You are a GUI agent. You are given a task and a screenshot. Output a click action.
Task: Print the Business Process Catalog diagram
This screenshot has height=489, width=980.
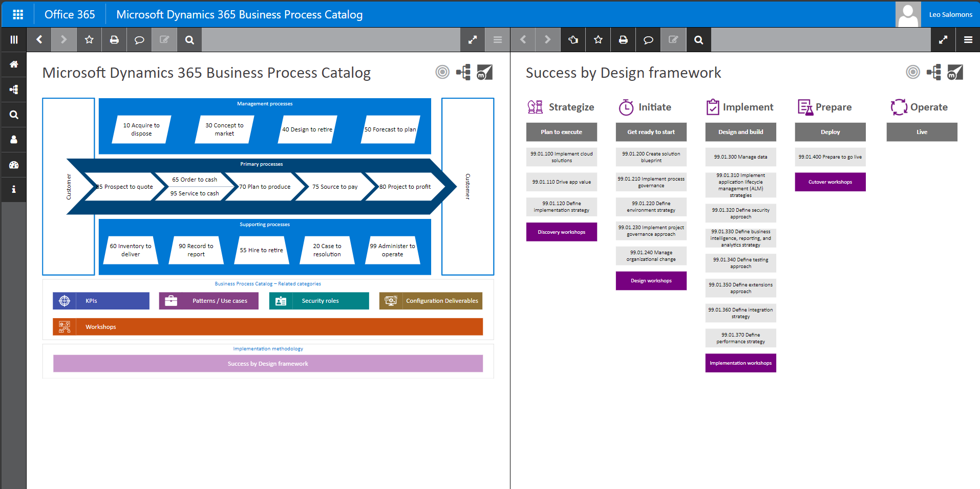[x=114, y=39]
